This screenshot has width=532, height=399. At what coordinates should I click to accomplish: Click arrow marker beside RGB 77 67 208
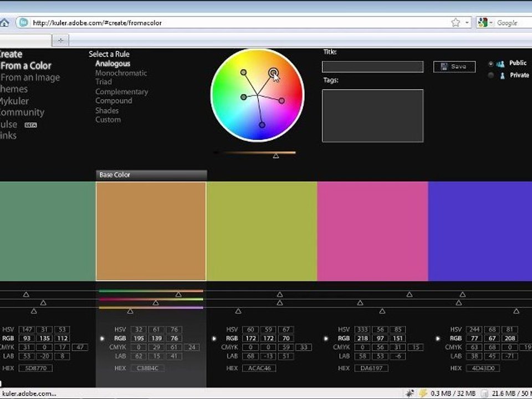[x=438, y=338]
